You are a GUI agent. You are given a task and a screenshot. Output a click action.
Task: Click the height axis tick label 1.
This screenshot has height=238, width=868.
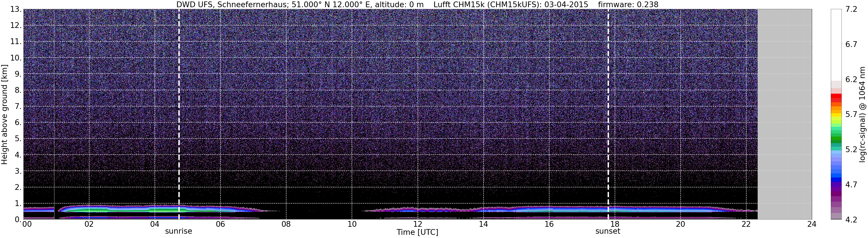pos(18,204)
